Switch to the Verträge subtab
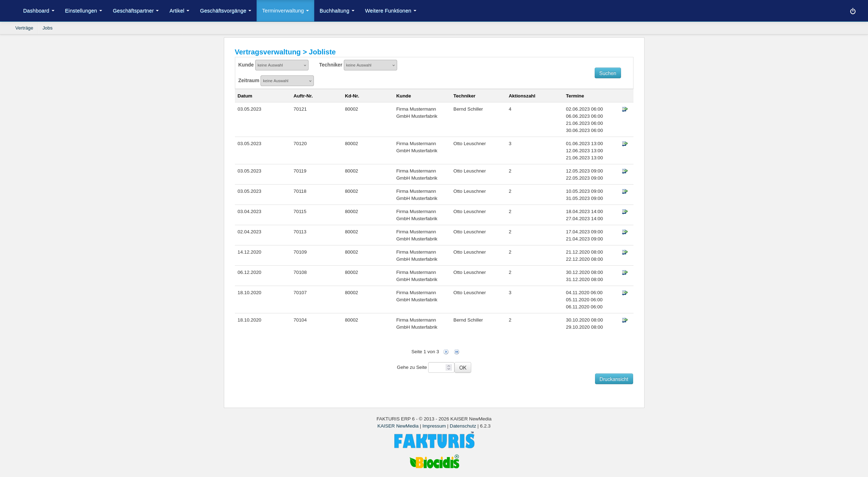Viewport: 868px width, 477px height. [x=24, y=28]
